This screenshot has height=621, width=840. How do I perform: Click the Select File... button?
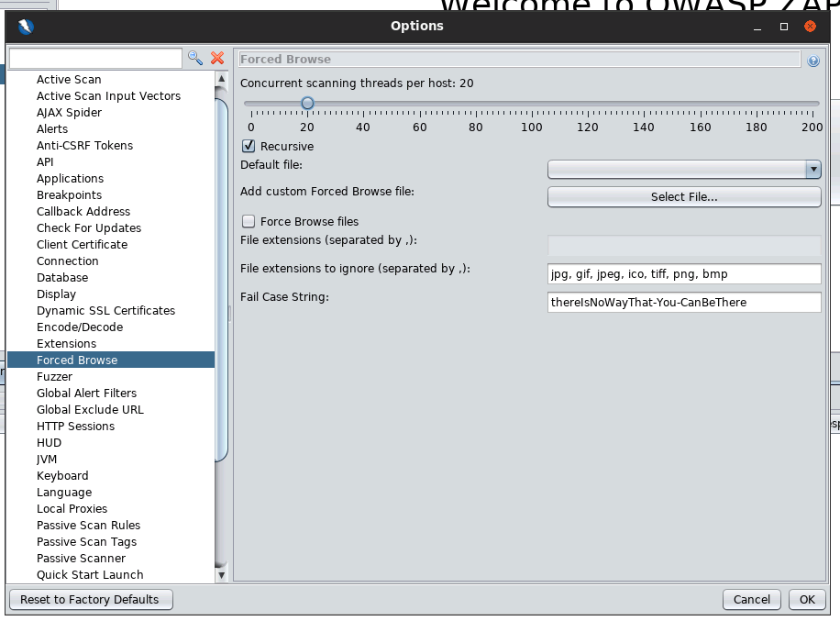[683, 197]
